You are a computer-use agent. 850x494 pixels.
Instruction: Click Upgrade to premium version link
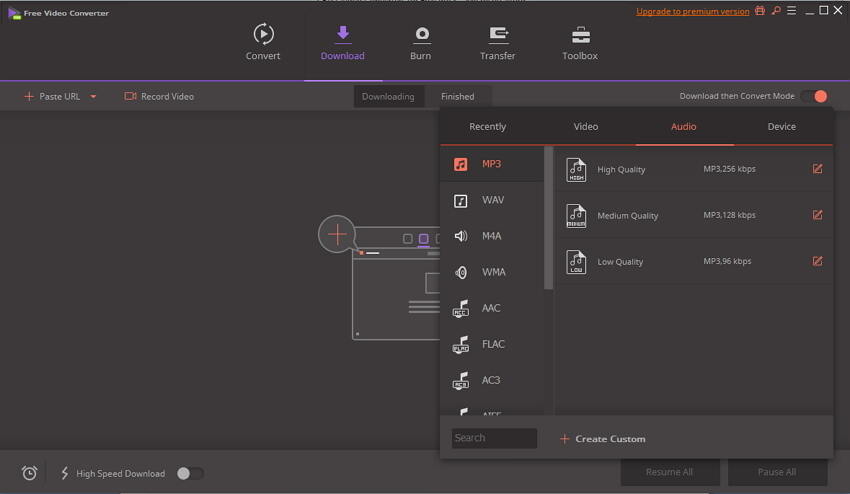(x=693, y=11)
